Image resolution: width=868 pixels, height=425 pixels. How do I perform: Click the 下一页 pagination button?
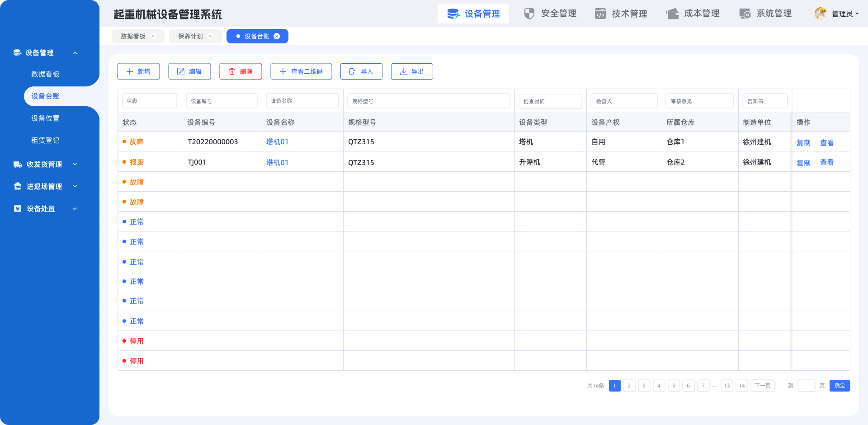762,386
